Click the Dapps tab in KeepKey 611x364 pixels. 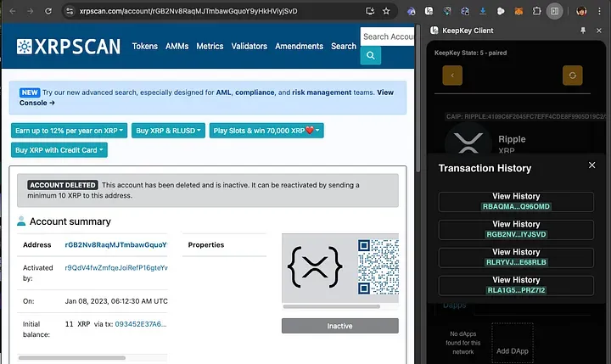click(454, 305)
